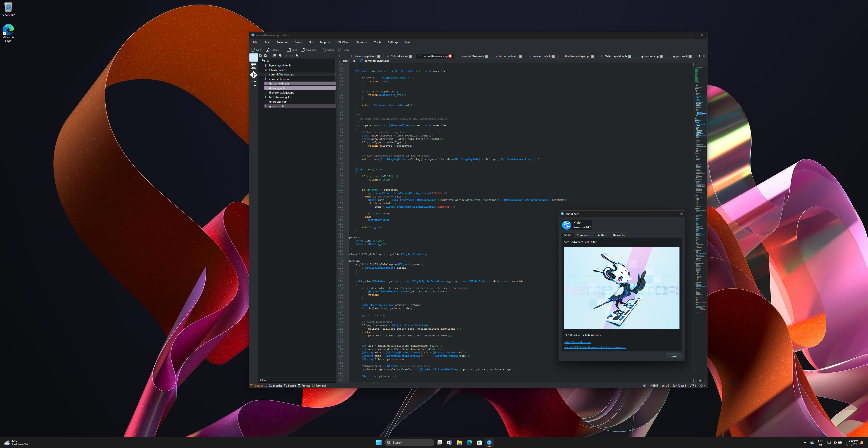The image size is (868, 448).
Task: Toggle INSERT mode in status bar
Action: pos(654,386)
